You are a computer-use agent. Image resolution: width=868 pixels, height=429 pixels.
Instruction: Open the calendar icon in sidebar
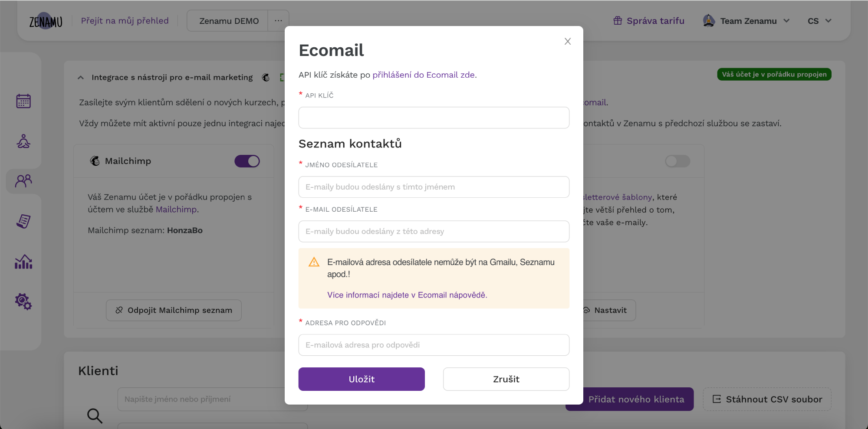pos(23,101)
